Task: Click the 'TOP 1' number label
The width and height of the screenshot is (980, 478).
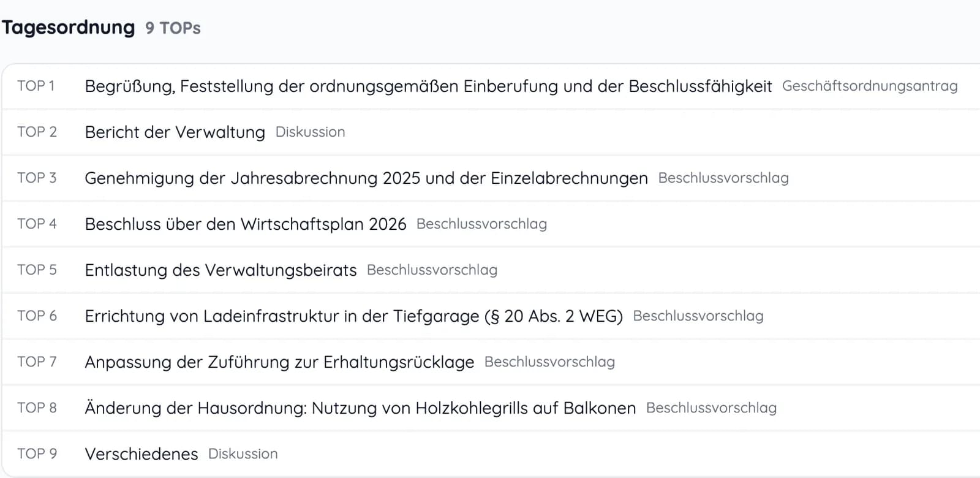Action: point(36,86)
